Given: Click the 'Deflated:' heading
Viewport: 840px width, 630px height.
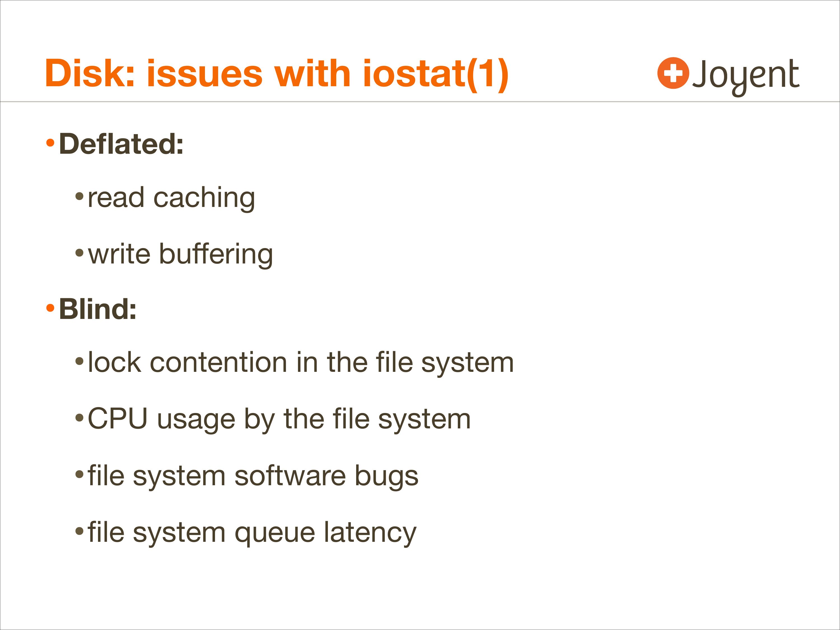Looking at the screenshot, I should (121, 144).
